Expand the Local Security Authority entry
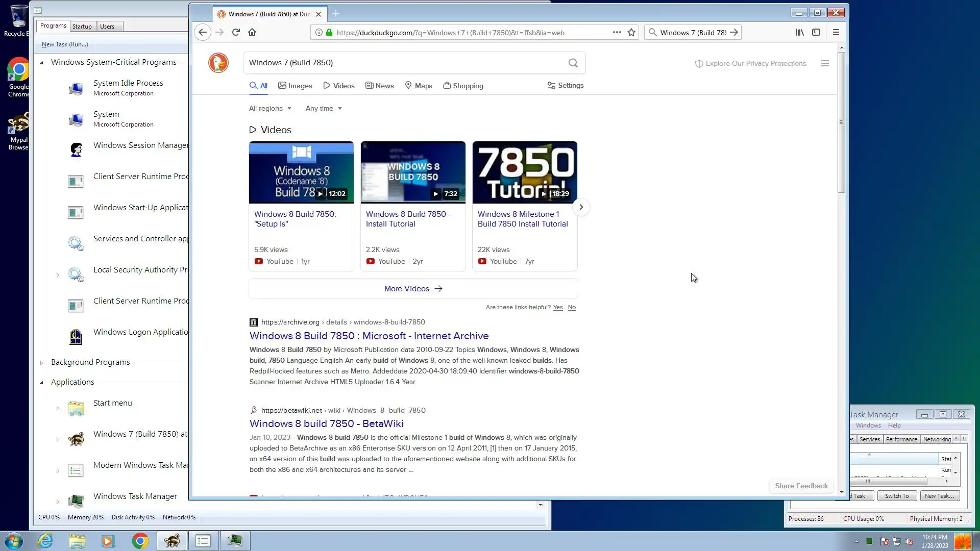The height and width of the screenshot is (551, 980). pos(58,275)
